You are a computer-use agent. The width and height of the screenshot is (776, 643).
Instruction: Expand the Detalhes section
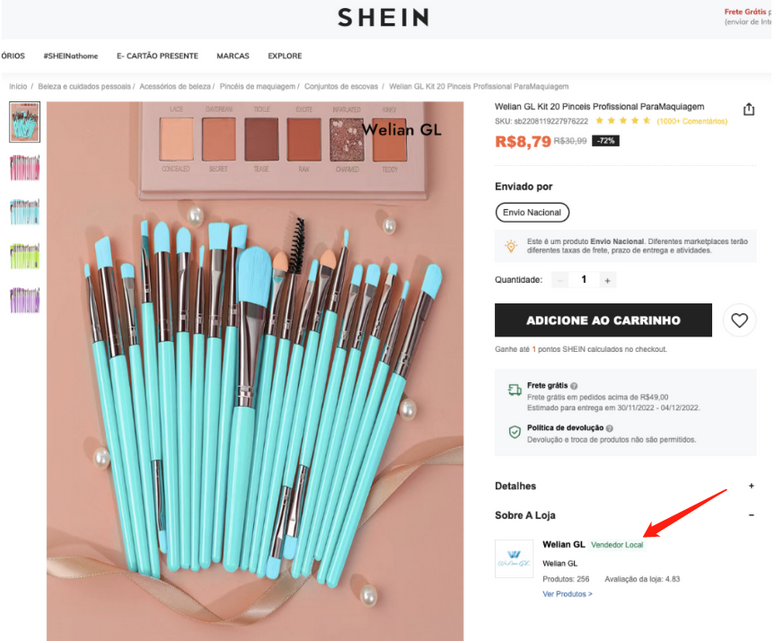click(x=751, y=486)
